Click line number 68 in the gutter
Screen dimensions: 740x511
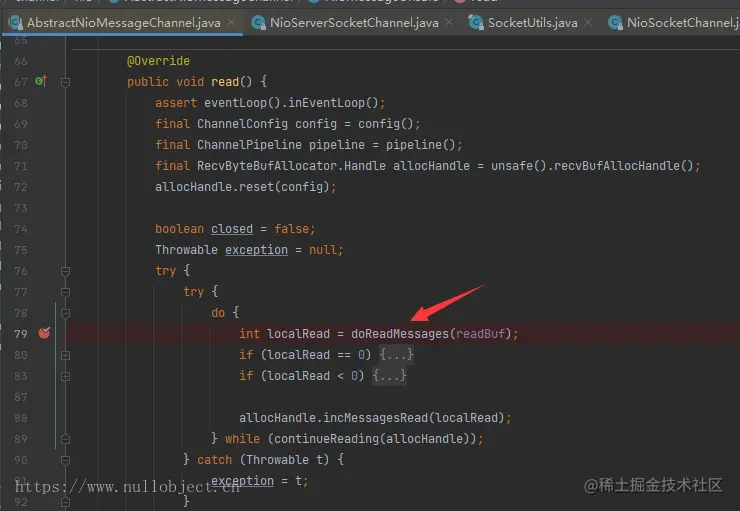(x=21, y=103)
